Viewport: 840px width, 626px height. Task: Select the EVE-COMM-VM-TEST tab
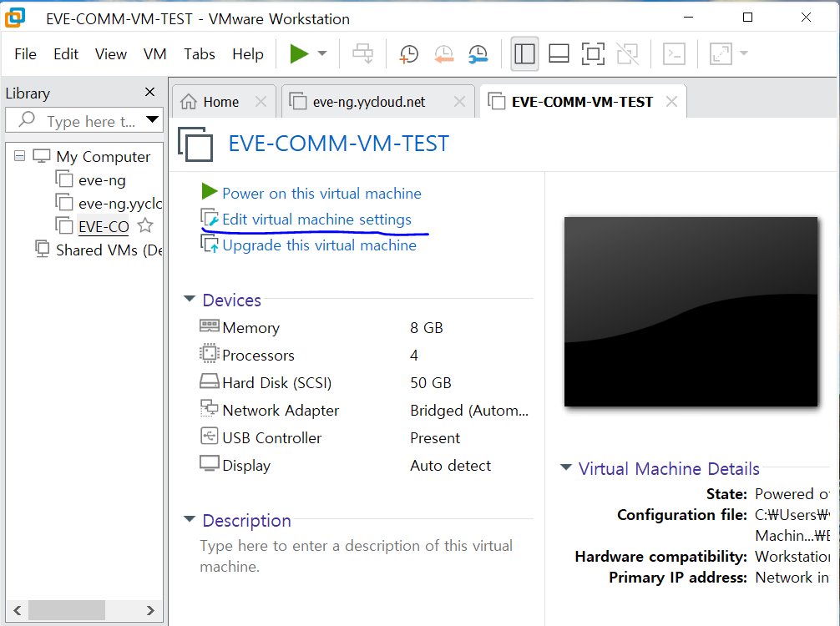582,102
